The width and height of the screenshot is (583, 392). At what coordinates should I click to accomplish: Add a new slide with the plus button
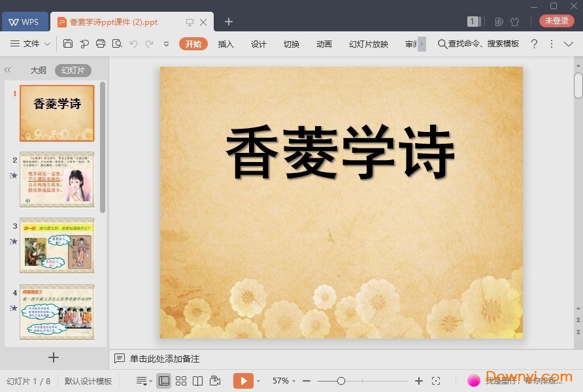pos(54,357)
